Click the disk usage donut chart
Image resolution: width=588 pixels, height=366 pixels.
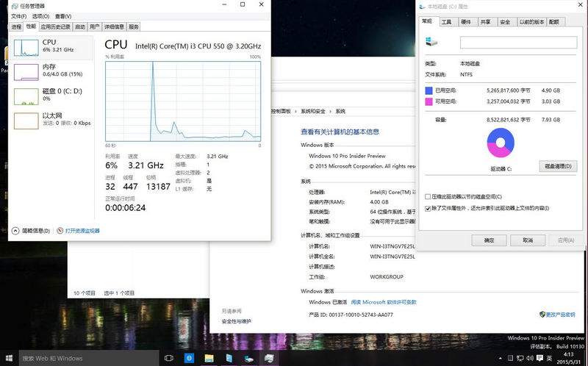point(501,143)
